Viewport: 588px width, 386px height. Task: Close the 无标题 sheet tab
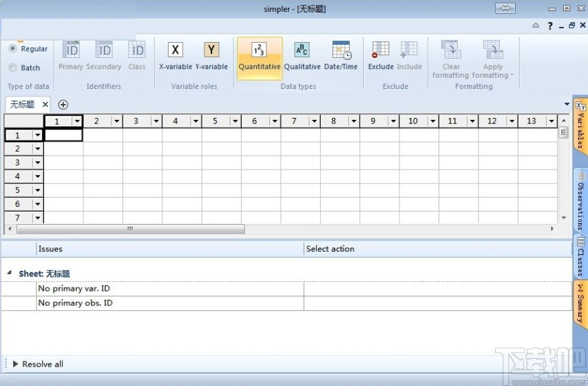click(x=45, y=105)
